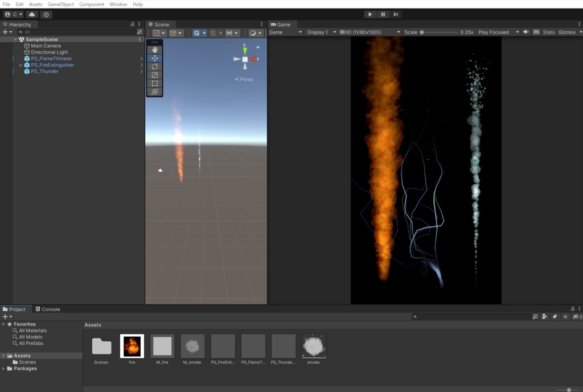Adjust the Game view Scale slider

422,32
